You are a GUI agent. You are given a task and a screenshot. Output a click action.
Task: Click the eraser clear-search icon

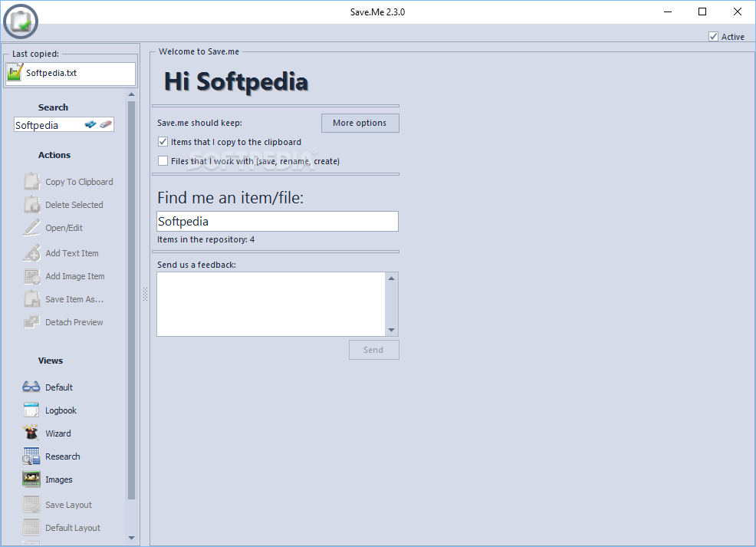point(106,124)
